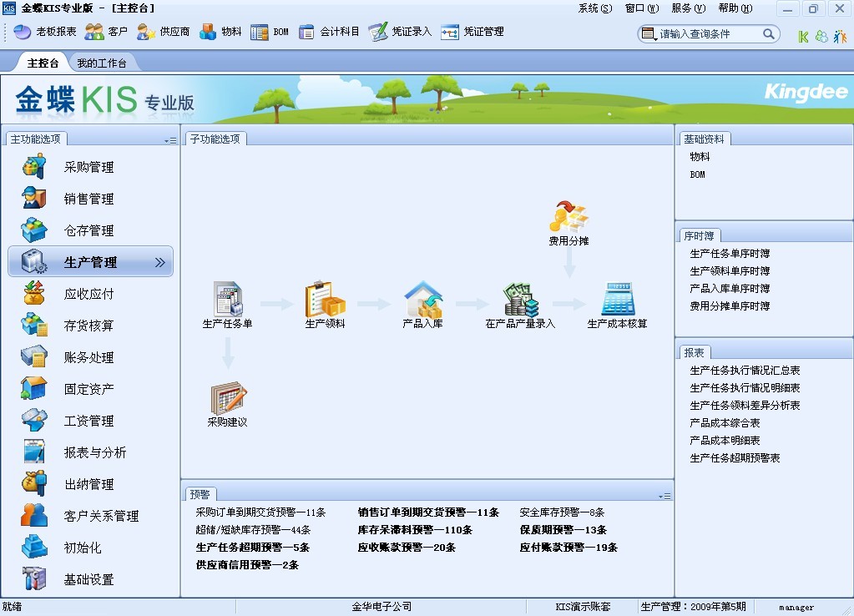Select 工资管理 module icon
854x616 pixels.
coord(33,421)
